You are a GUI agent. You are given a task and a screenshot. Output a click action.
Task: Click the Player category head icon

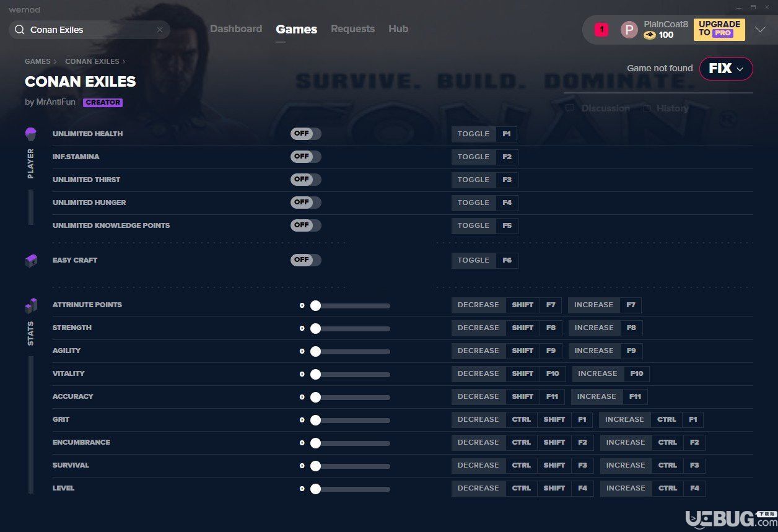[30, 134]
